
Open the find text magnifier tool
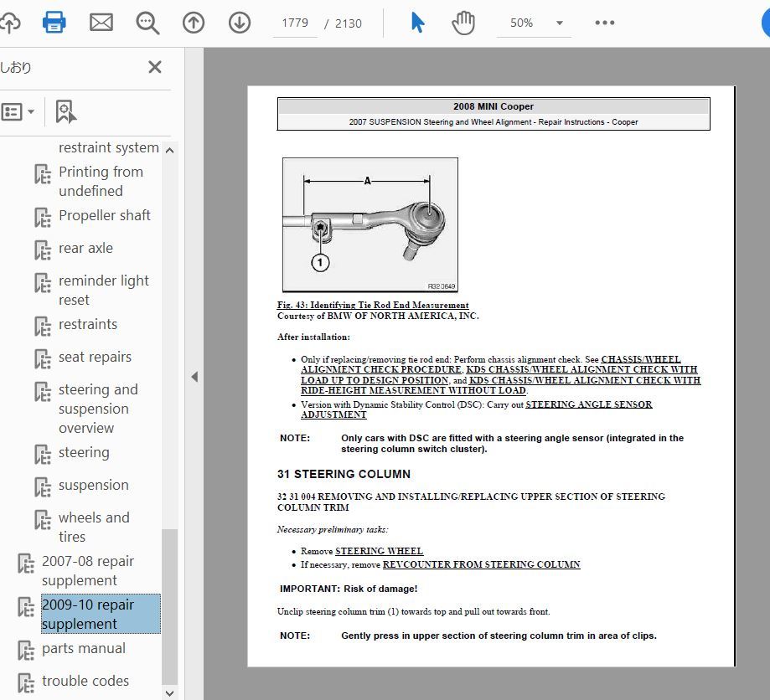[x=147, y=23]
